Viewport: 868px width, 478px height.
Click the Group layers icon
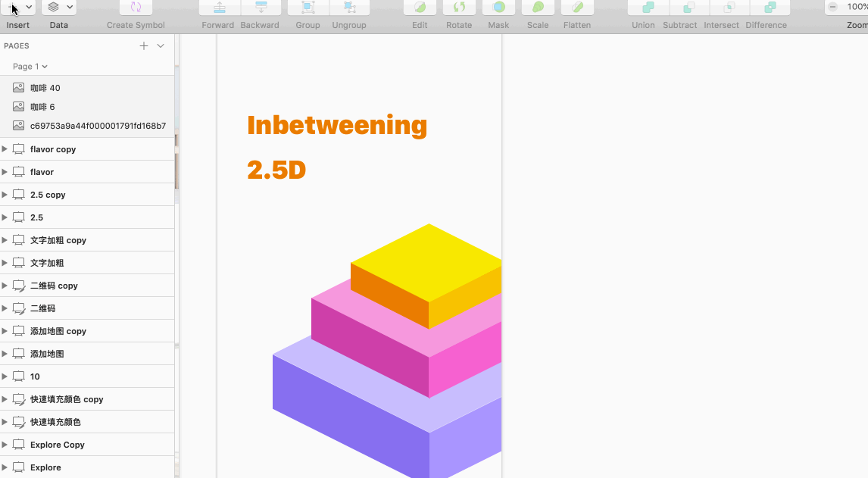pos(308,8)
